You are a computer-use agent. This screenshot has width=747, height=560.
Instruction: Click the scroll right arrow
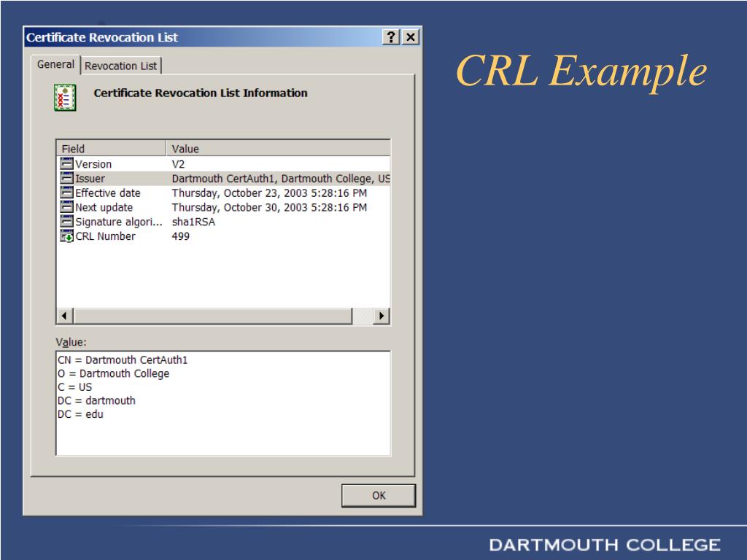tap(381, 316)
